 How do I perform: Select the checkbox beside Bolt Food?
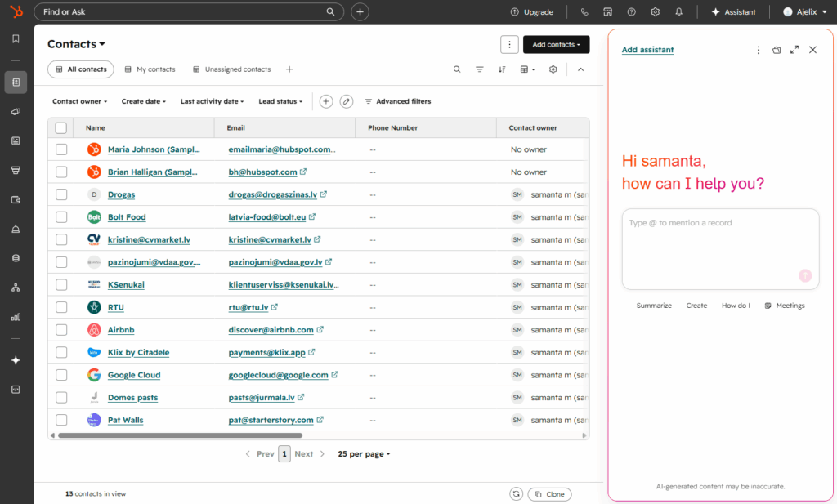click(x=61, y=216)
